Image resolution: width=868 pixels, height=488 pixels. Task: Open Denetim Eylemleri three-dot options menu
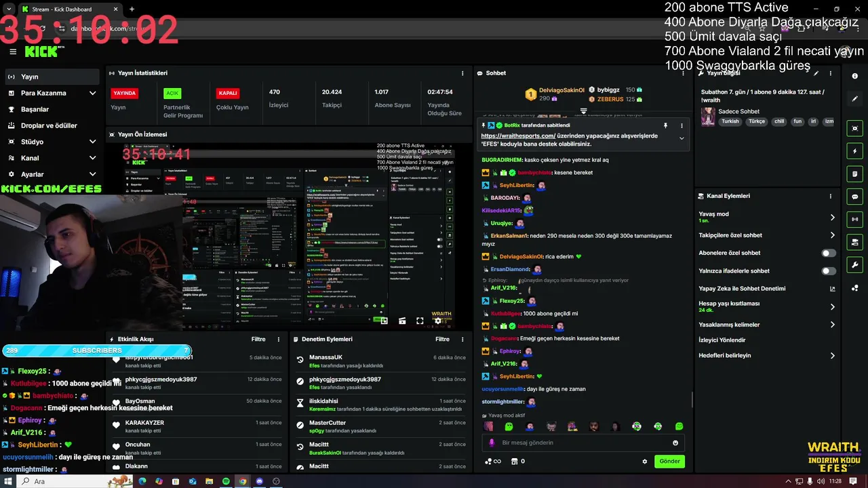[462, 340]
